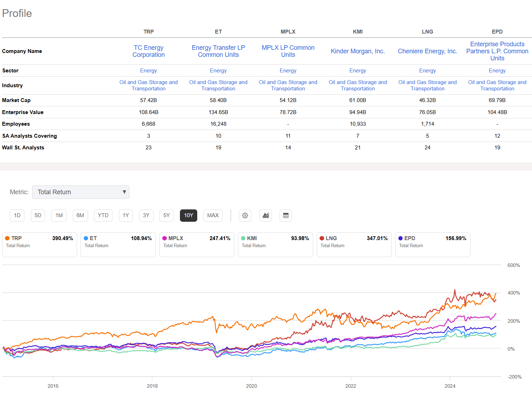Viewport: 532px width, 393px height.
Task: Switch to the 5Y time range
Action: 166,215
